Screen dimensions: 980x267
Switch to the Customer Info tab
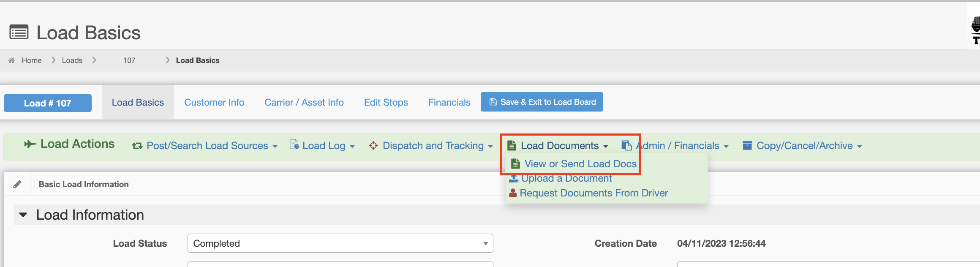click(214, 102)
